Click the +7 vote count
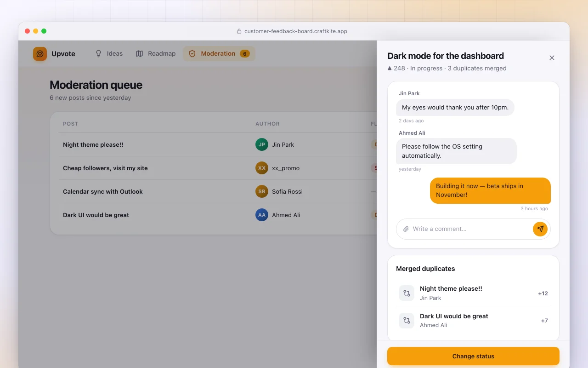Image resolution: width=588 pixels, height=368 pixels. tap(544, 321)
